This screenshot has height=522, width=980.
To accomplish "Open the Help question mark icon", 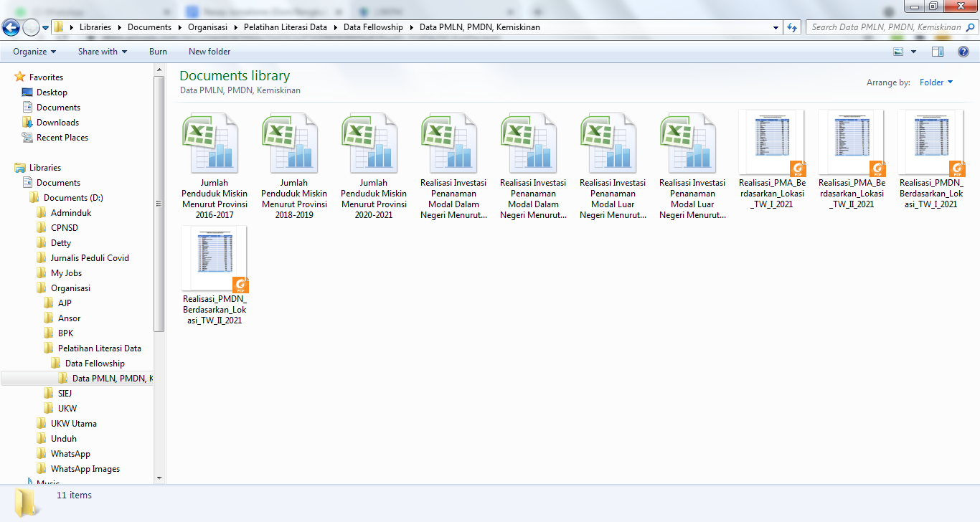I will click(963, 52).
